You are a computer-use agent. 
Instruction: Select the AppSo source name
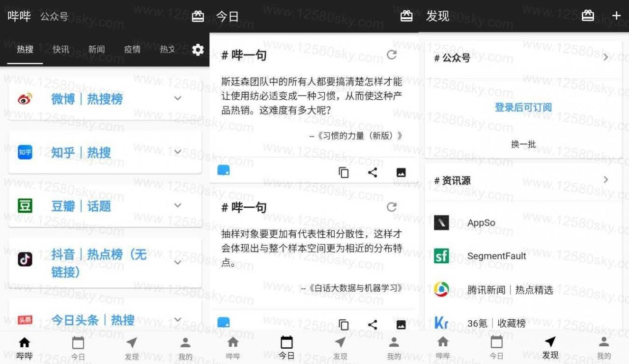point(481,223)
